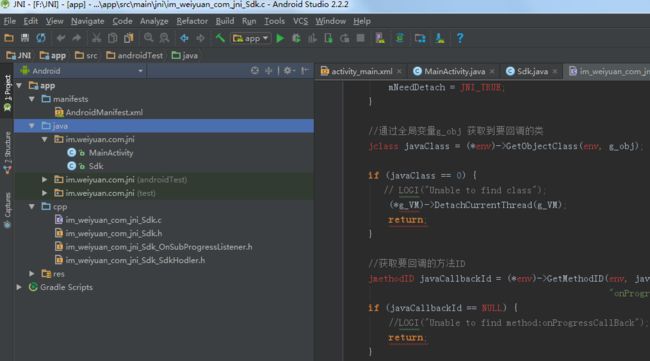Viewport: 650px width, 361px height.
Task: Select JNI in navigation breadcrumb
Action: coord(19,56)
